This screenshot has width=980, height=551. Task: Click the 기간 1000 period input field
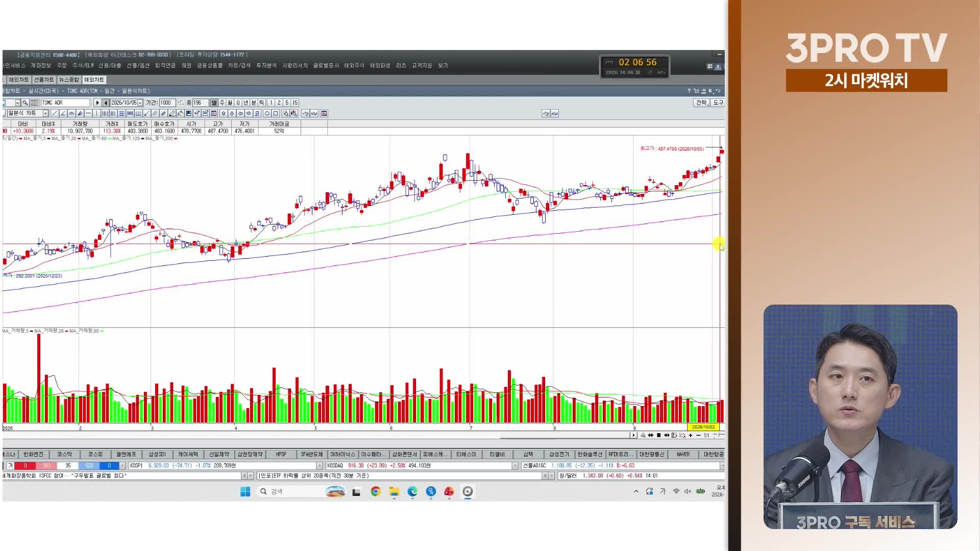[167, 103]
